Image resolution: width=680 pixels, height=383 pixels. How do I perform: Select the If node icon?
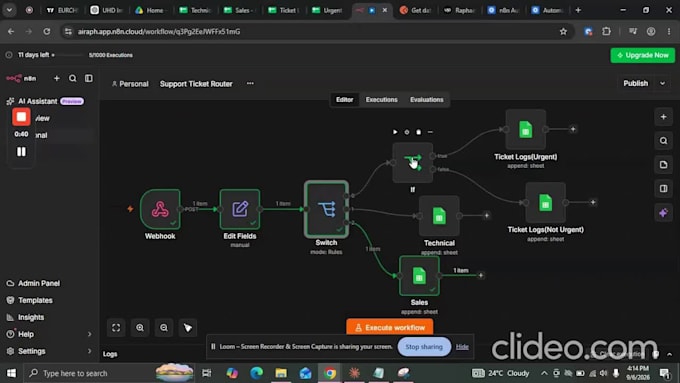[x=412, y=162]
